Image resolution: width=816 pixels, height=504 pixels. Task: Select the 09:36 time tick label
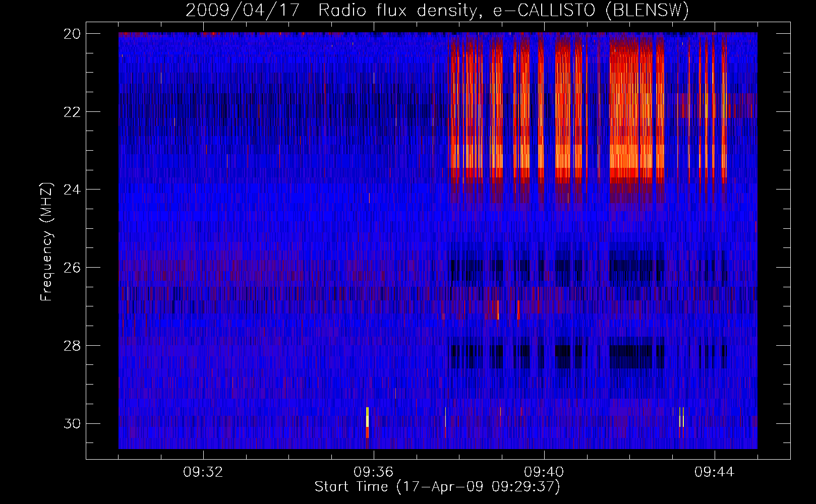click(x=374, y=472)
